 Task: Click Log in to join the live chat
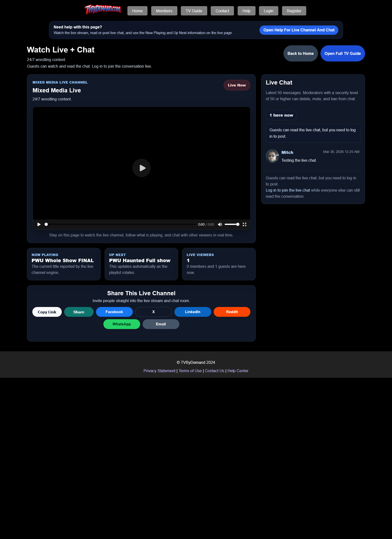coord(287,190)
